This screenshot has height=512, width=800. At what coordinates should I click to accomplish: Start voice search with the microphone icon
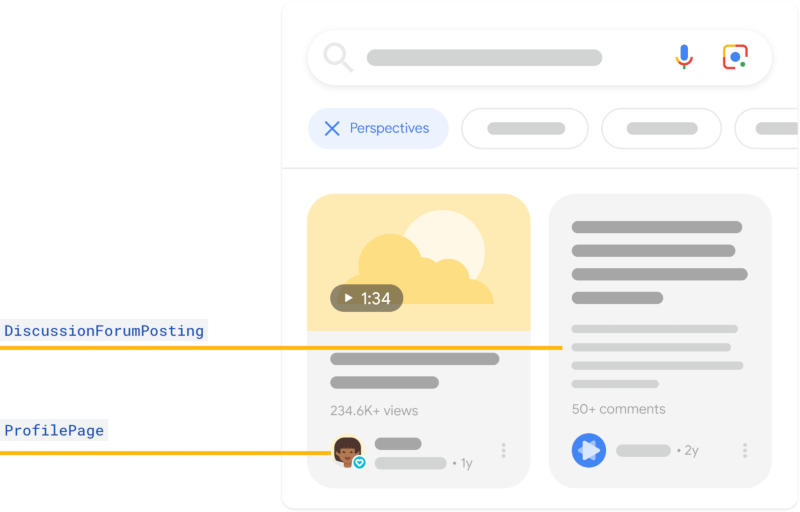[x=684, y=57]
